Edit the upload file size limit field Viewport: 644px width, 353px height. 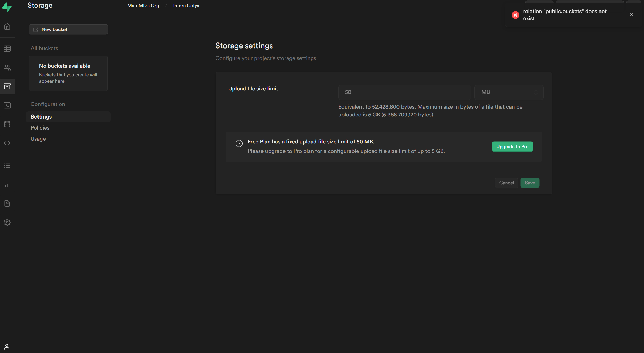tap(404, 92)
